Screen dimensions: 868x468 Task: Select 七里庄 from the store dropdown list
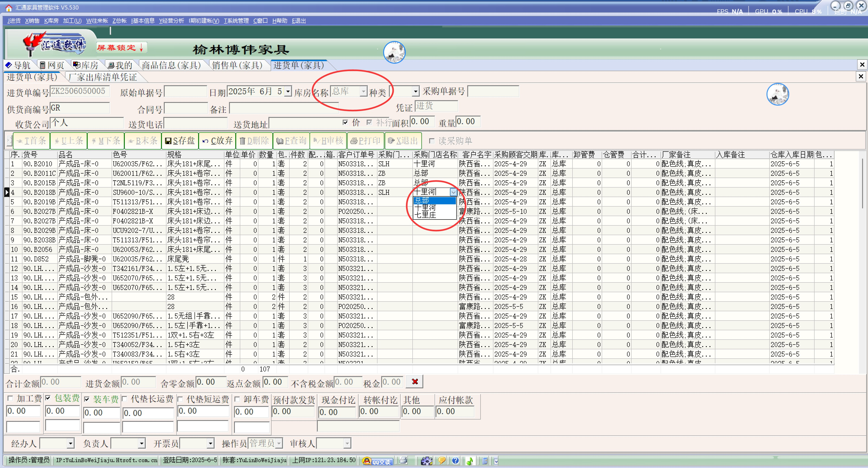(425, 215)
